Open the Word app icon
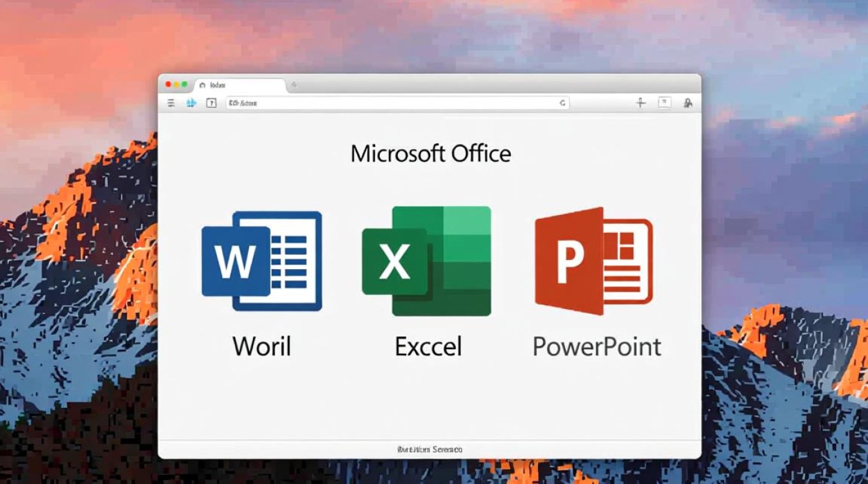868x484 pixels. (262, 261)
